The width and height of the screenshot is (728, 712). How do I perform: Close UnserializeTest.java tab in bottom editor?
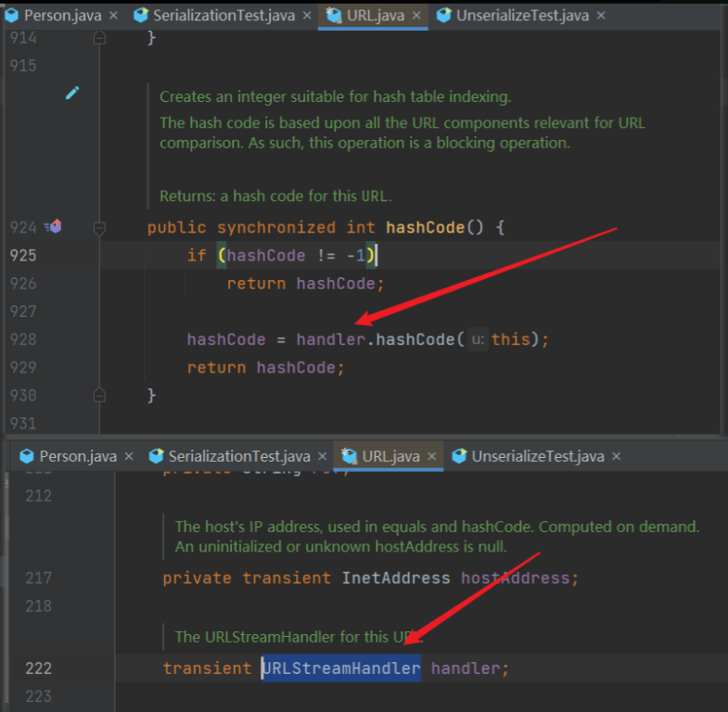point(616,456)
